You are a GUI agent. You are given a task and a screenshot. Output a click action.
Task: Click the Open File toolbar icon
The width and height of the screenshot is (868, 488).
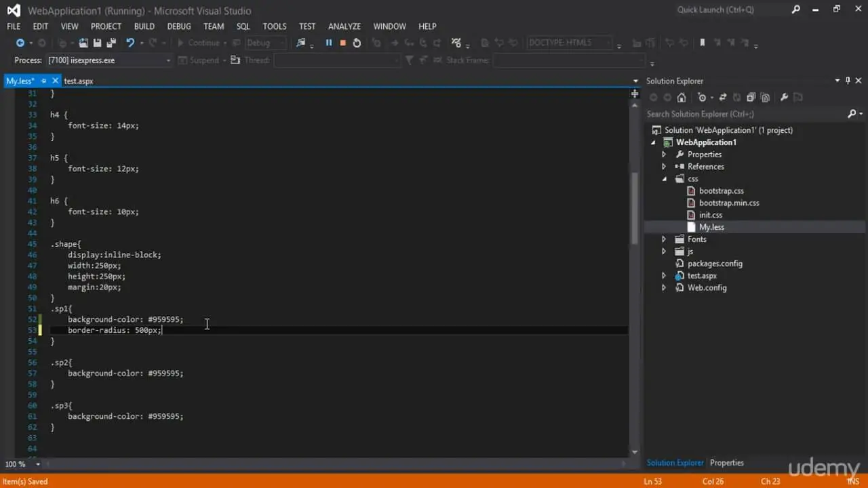(x=83, y=43)
